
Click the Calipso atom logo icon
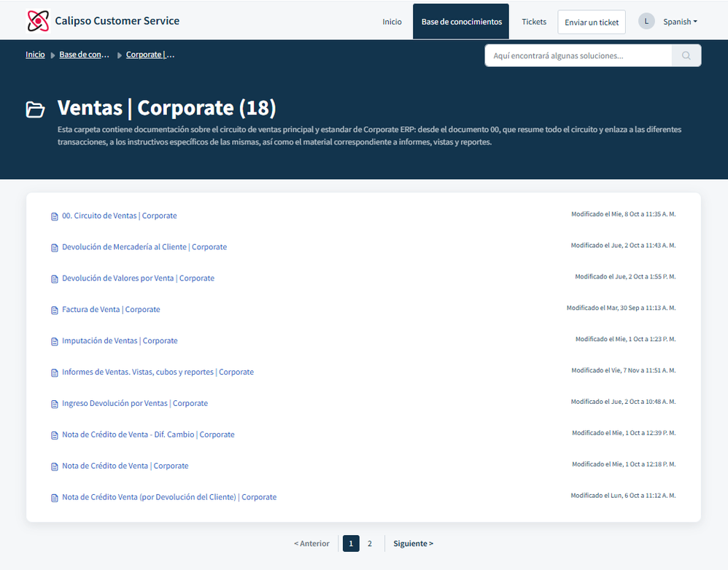tap(38, 21)
